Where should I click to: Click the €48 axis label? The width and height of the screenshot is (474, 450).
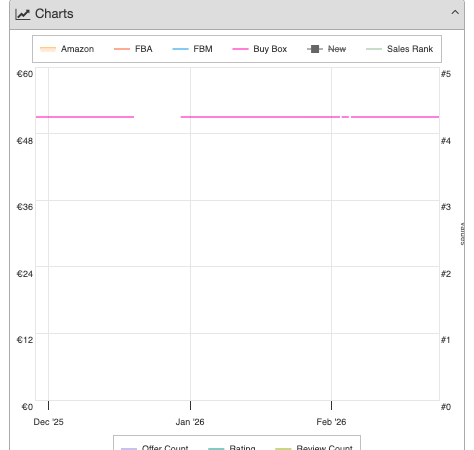click(x=25, y=141)
